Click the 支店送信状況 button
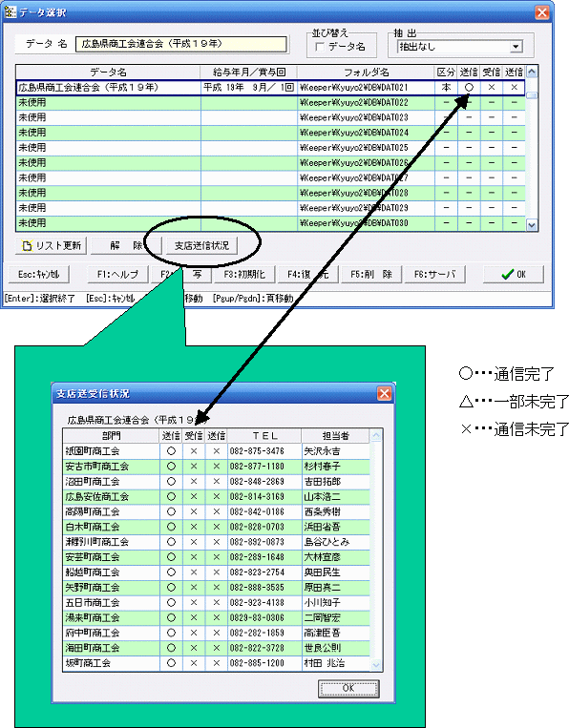This screenshot has height=728, width=569. tap(201, 245)
